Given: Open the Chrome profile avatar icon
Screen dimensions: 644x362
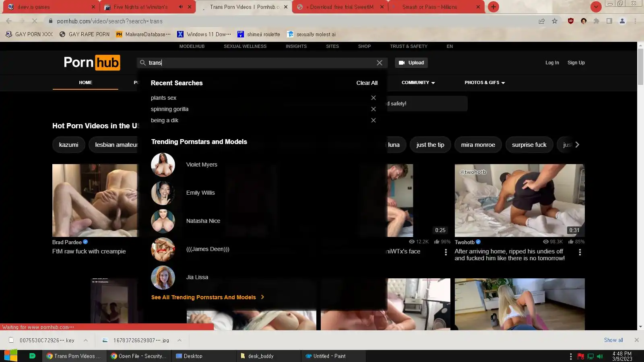Looking at the screenshot, I should (622, 21).
